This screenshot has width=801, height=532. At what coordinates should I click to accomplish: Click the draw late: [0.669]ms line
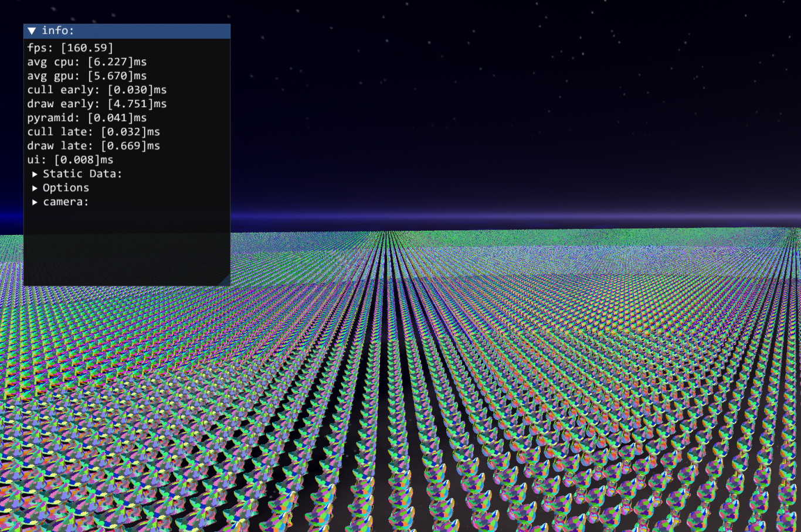(x=93, y=146)
